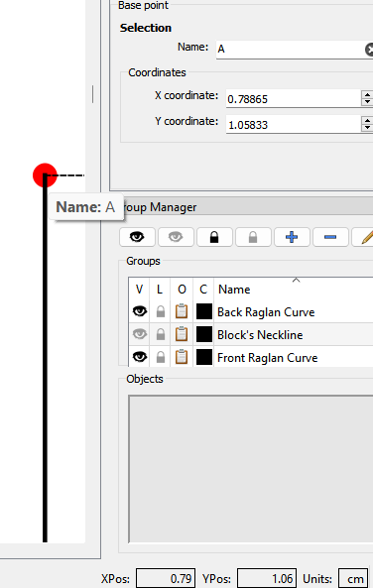Click the show all groups eye icon
The width and height of the screenshot is (373, 588).
point(137,237)
